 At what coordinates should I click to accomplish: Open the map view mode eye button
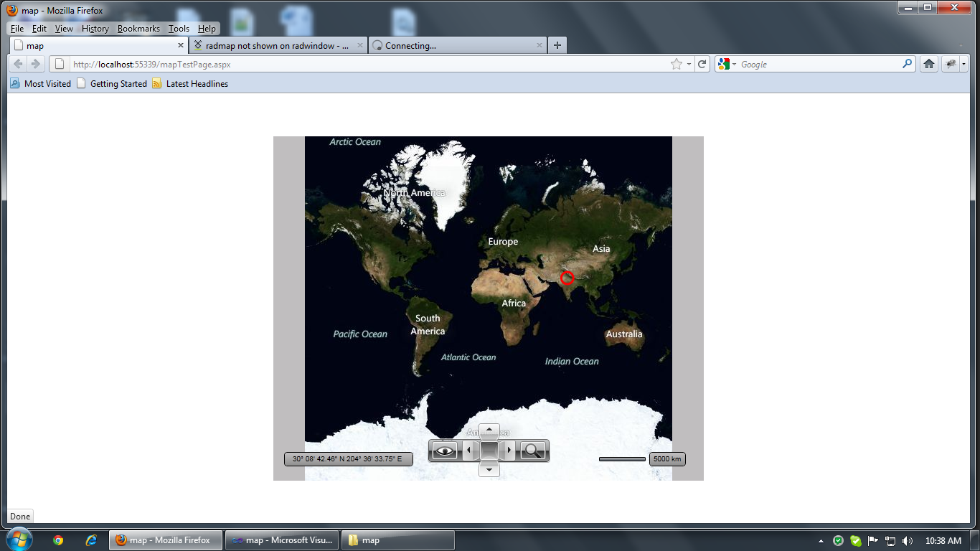tap(445, 451)
